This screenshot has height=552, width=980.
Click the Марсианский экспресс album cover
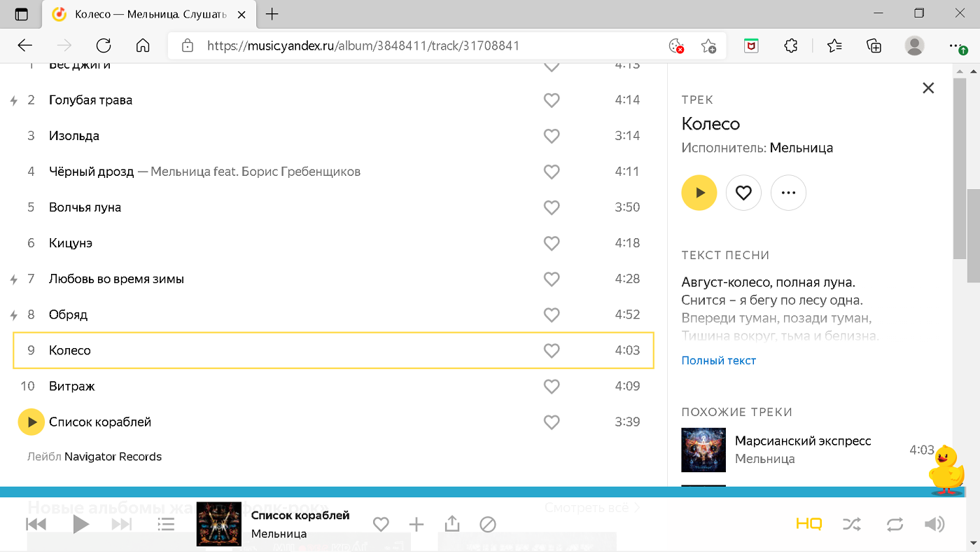coord(703,450)
